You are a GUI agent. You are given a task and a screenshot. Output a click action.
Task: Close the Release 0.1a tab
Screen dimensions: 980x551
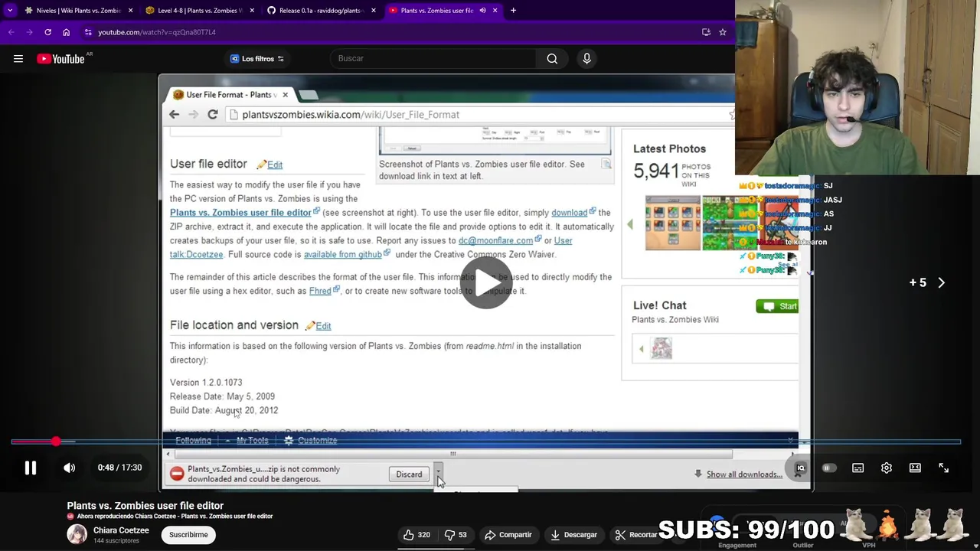(x=374, y=11)
